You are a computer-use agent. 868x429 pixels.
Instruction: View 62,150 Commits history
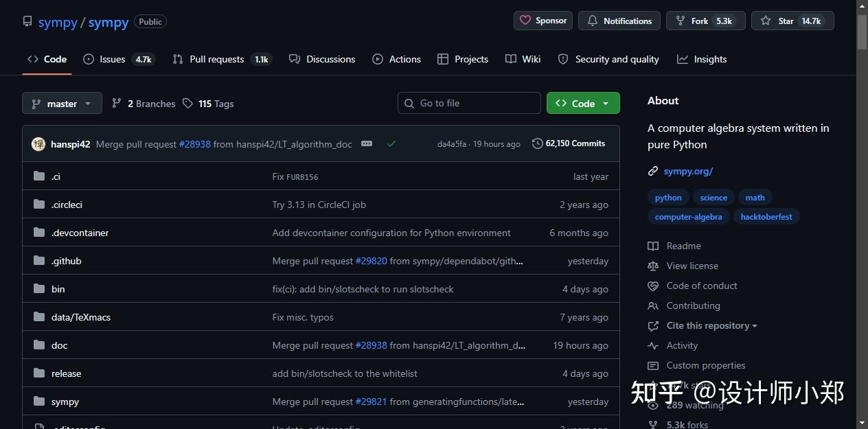click(x=569, y=143)
